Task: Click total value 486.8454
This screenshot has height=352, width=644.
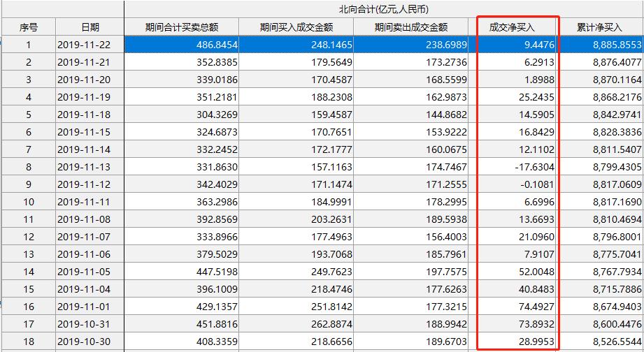Action: point(182,44)
